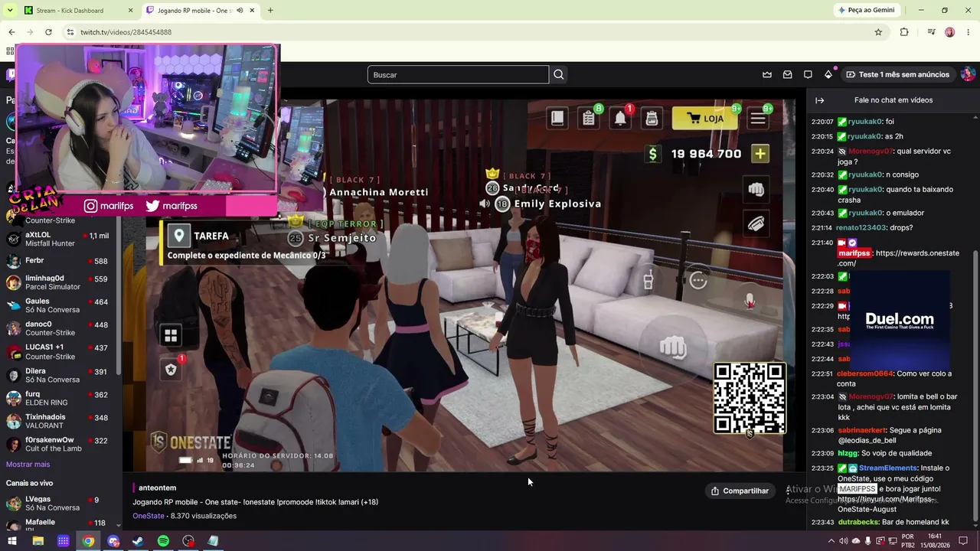This screenshot has width=980, height=551.
Task: Open the Chrome extensions puzzle icon
Action: (x=904, y=32)
